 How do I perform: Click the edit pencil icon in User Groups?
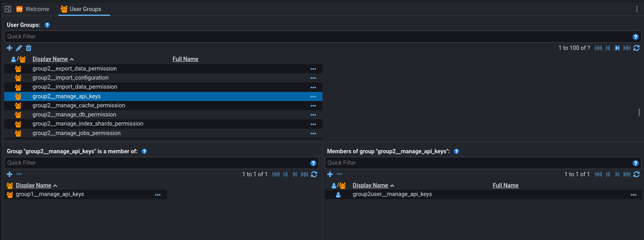pyautogui.click(x=19, y=48)
